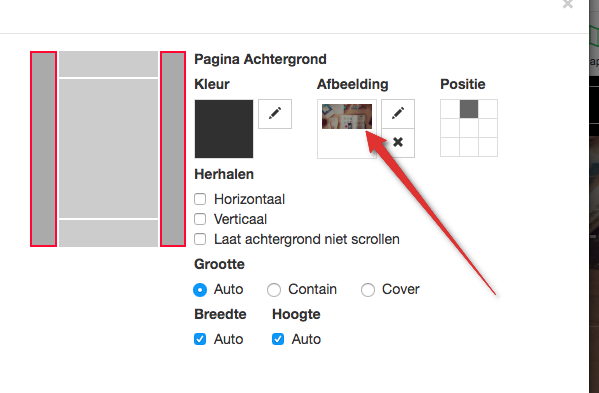Select bottom-right cell in Positie grid
This screenshot has height=393, width=599.
(488, 147)
